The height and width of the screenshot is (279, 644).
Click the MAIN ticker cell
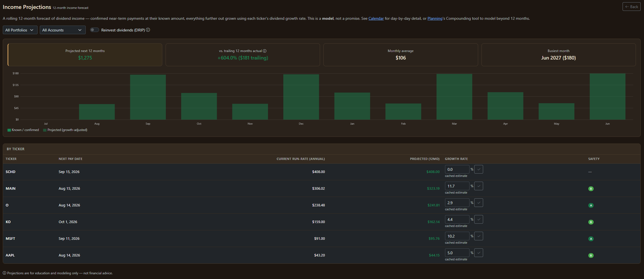pos(10,189)
